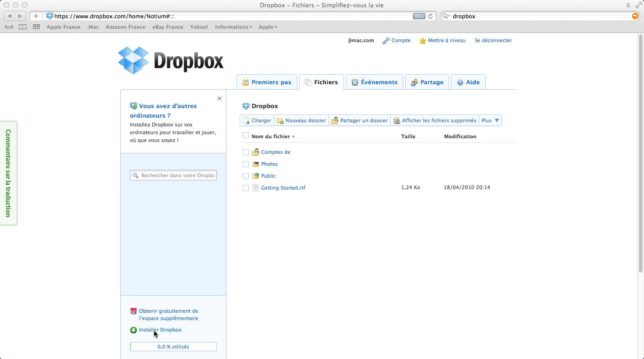Switch to the Événements tab

(374, 82)
